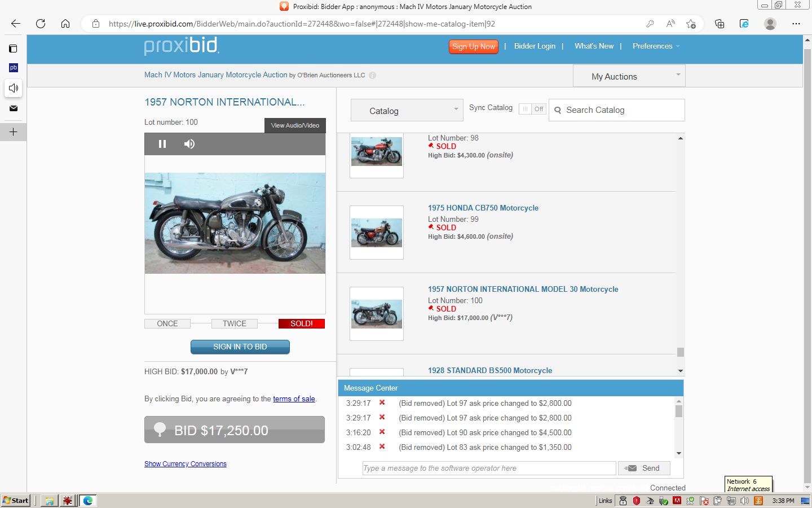The width and height of the screenshot is (812, 508).
Task: Open the saved passwords key icon
Action: click(x=650, y=24)
